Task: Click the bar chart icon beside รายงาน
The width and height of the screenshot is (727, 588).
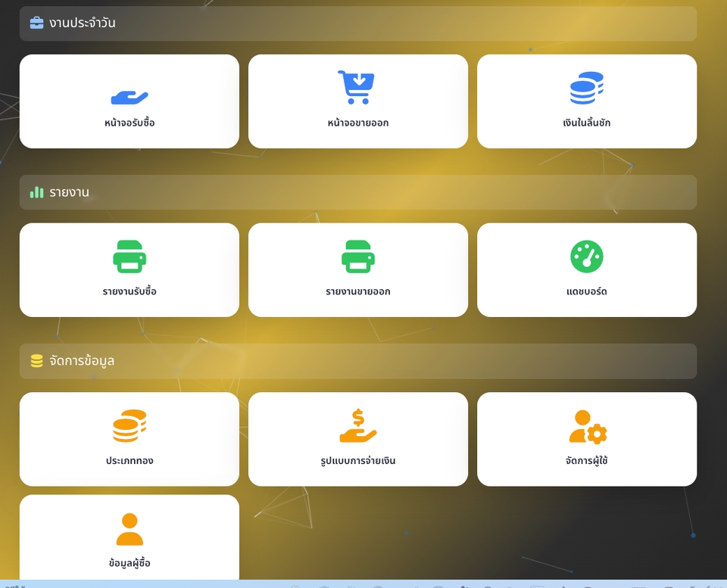Action: (x=36, y=191)
